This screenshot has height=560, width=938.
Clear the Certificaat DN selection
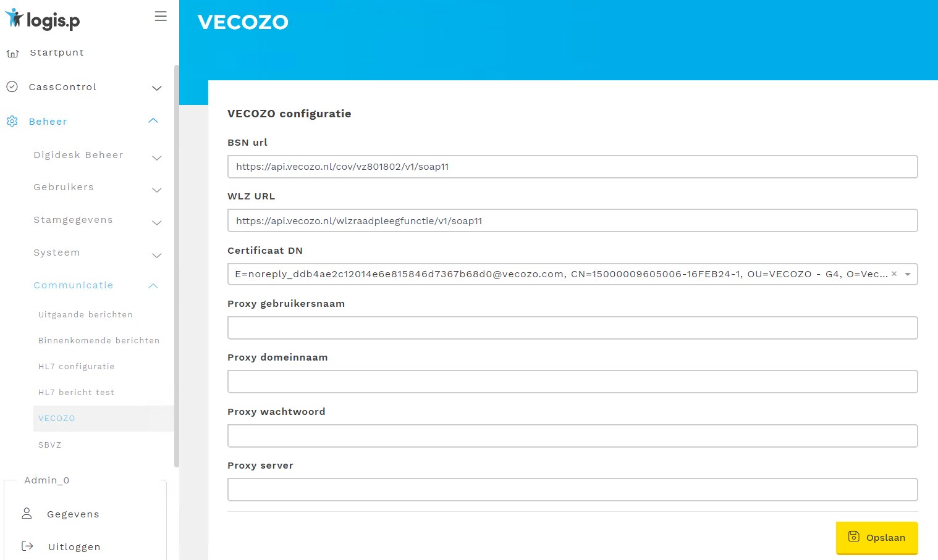click(894, 274)
